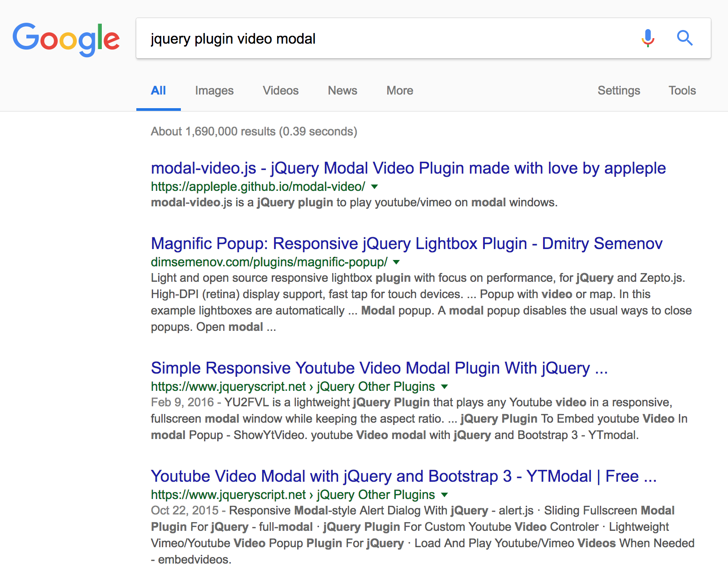Open the More search categories menu
The image size is (728, 579).
tap(400, 90)
